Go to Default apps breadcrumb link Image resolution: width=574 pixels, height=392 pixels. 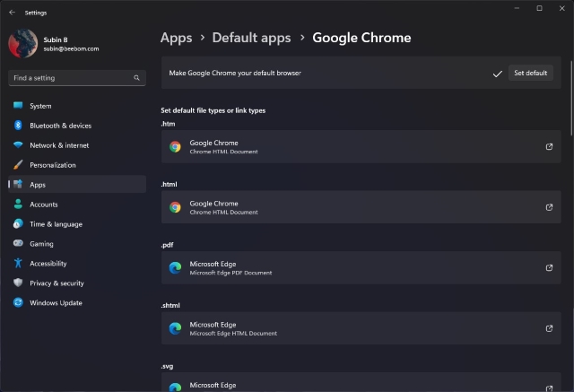[251, 38]
